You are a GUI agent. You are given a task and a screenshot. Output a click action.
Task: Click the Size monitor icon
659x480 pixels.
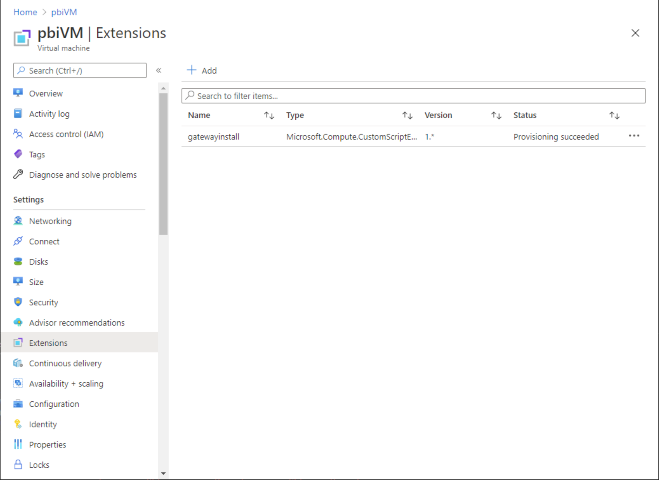point(18,282)
